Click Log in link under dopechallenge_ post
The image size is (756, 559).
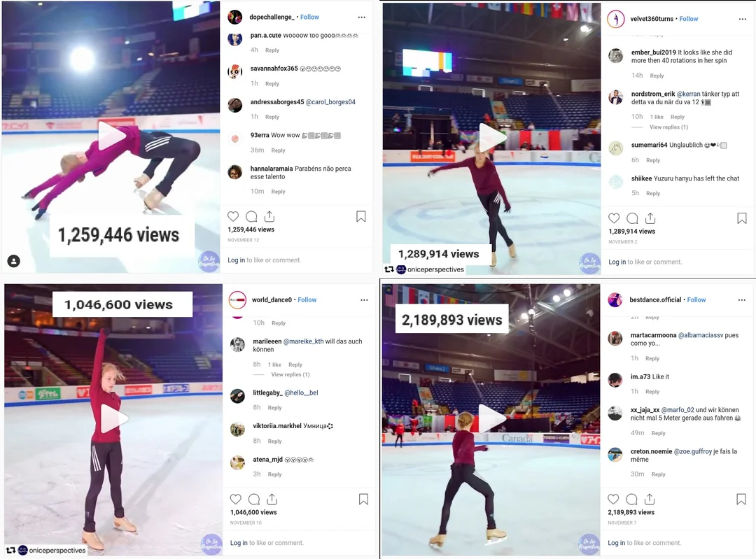point(237,260)
